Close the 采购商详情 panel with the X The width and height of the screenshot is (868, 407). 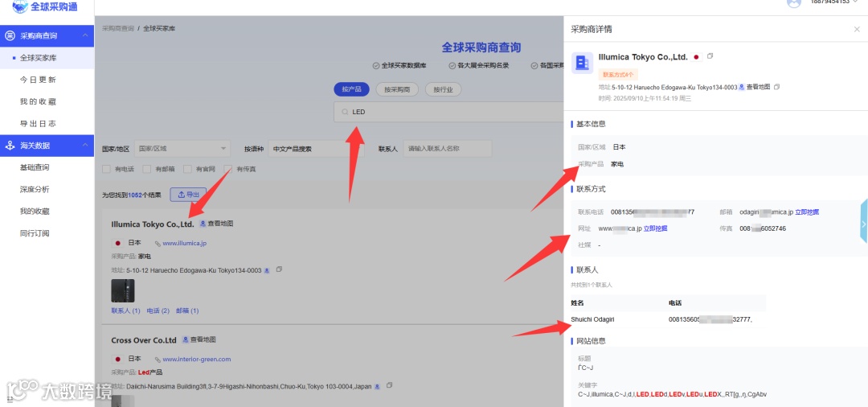click(857, 29)
